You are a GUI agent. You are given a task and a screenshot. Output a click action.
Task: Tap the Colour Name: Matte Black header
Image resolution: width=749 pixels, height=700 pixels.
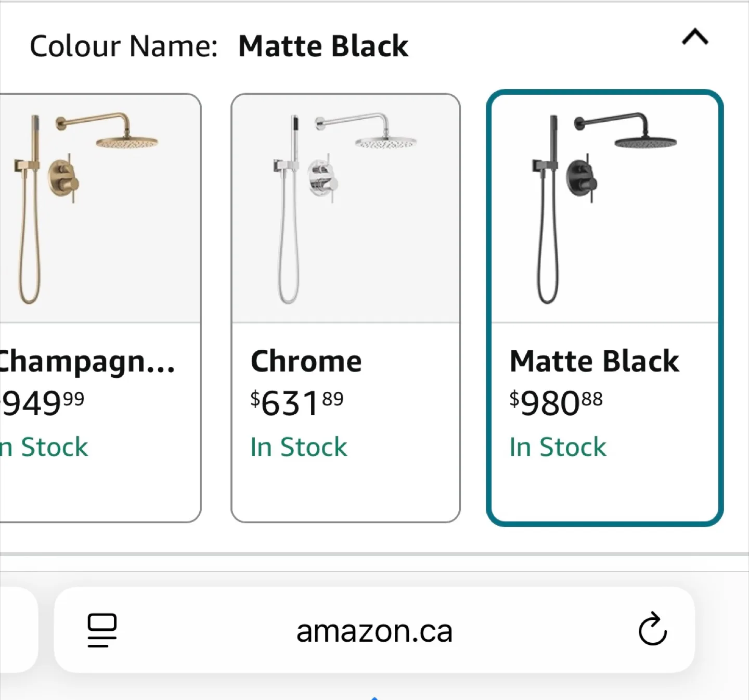(218, 45)
